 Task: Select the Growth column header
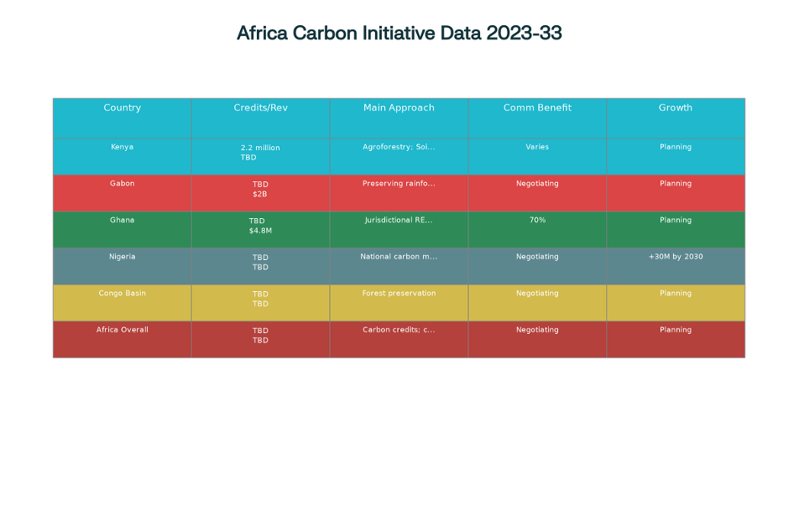point(675,107)
